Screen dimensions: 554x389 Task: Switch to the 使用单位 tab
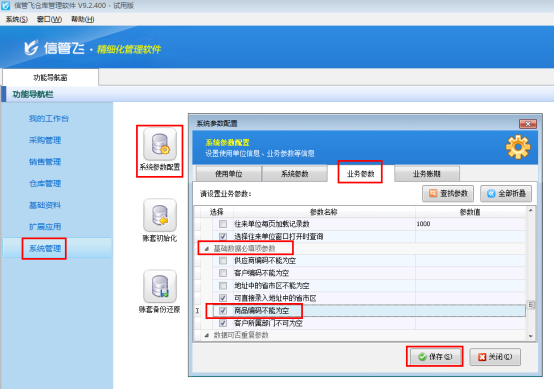pos(229,174)
